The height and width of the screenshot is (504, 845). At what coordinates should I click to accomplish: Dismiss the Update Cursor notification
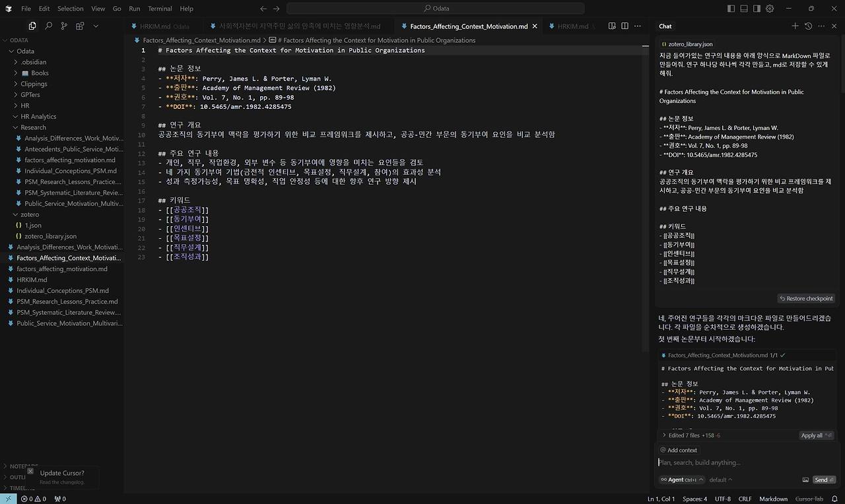click(30, 471)
